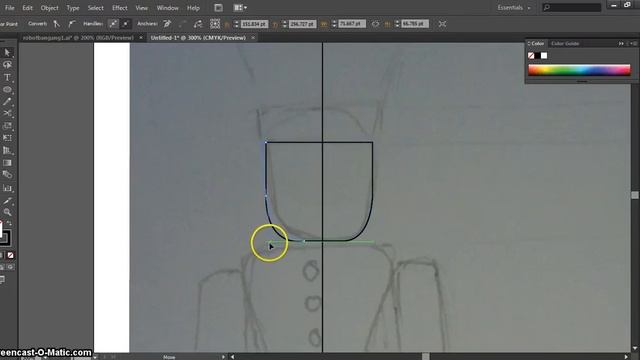640x360 pixels.
Task: Click the Y coordinate value field
Action: pos(302,24)
